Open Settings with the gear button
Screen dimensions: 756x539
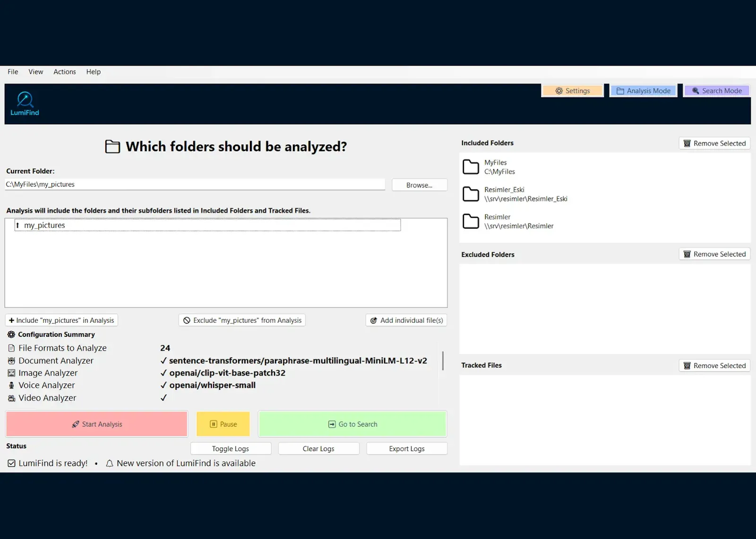point(572,91)
